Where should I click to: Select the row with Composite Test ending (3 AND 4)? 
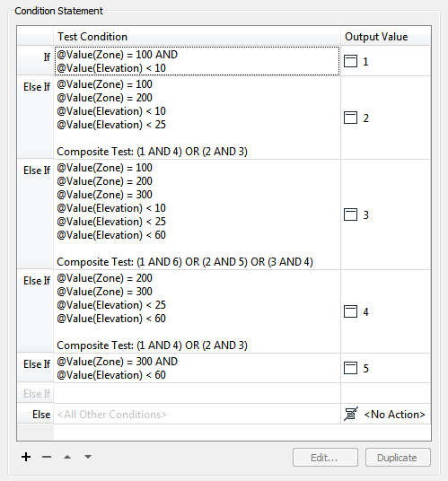(x=197, y=214)
